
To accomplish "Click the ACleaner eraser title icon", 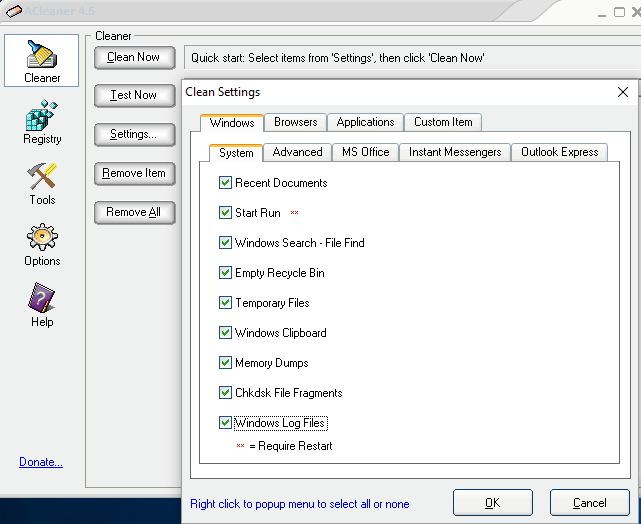I will tap(13, 11).
